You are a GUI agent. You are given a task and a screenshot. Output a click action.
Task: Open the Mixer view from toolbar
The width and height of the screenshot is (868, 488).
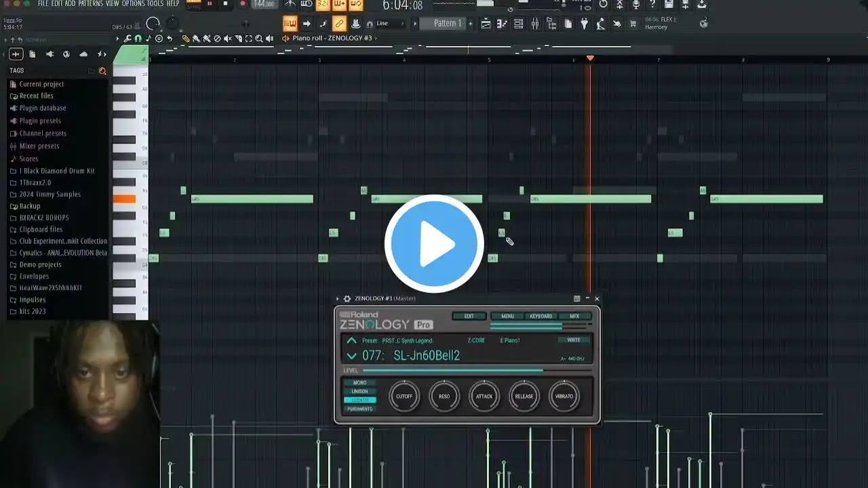coord(535,24)
